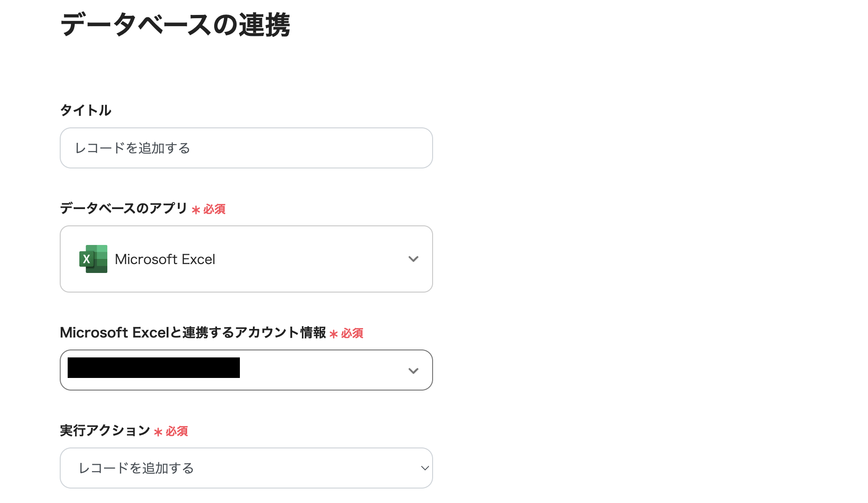Image resolution: width=868 pixels, height=503 pixels.
Task: Click the redacted account name in the dropdown
Action: coord(153,368)
